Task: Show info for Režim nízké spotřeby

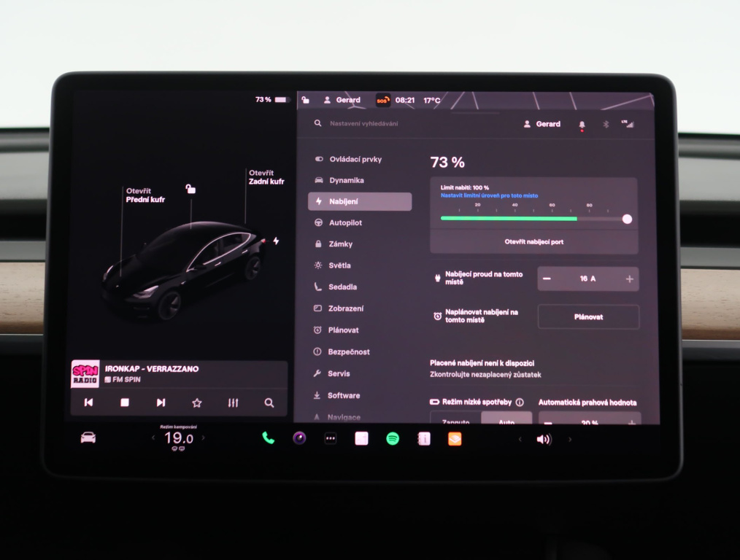Action: (520, 402)
